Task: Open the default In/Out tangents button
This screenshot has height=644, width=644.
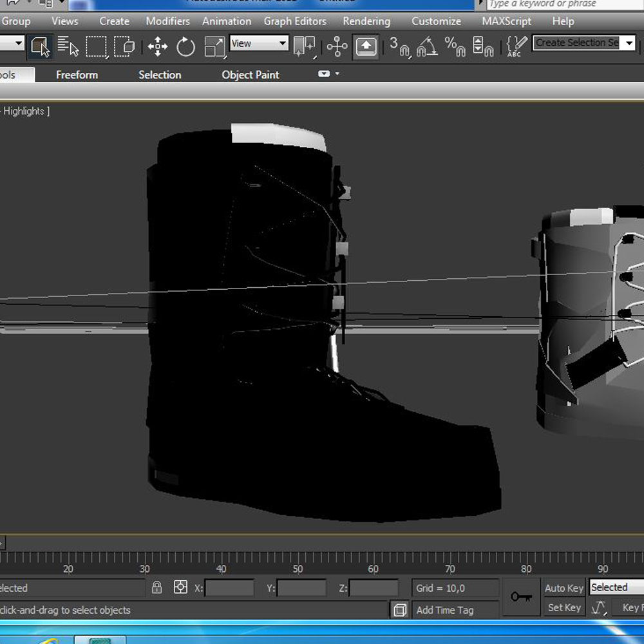Action: pyautogui.click(x=598, y=607)
